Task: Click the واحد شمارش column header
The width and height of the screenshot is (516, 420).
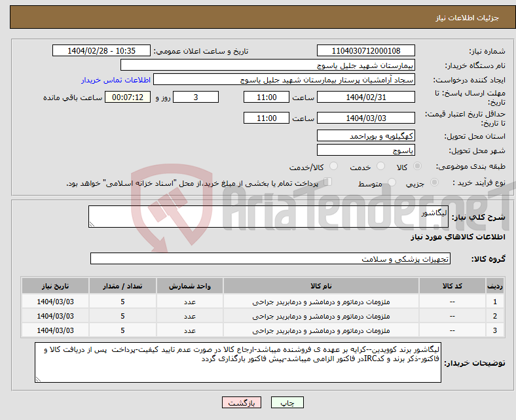Action: pyautogui.click(x=190, y=286)
